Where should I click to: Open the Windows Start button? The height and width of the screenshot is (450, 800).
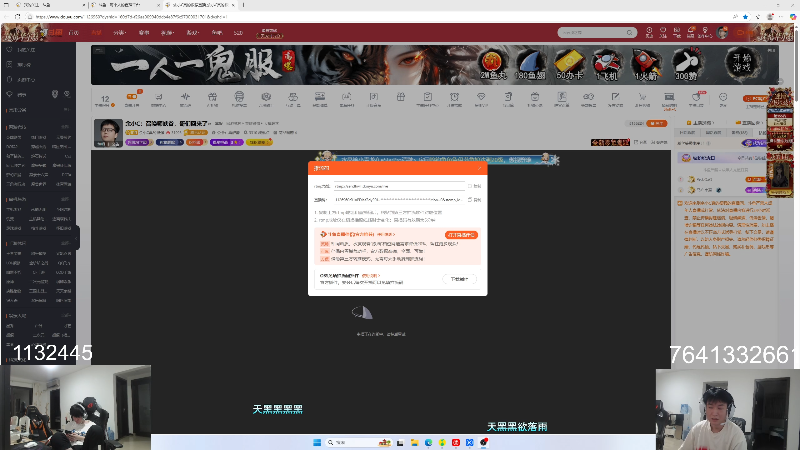click(x=317, y=442)
